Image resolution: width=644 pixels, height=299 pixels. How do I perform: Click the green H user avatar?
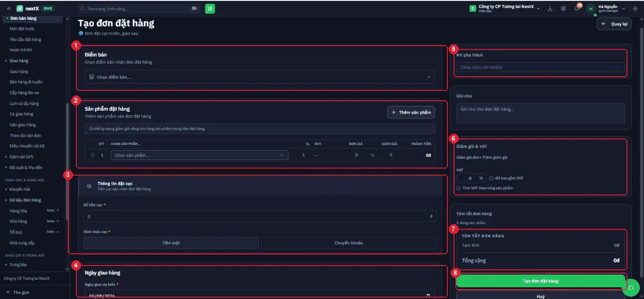591,8
